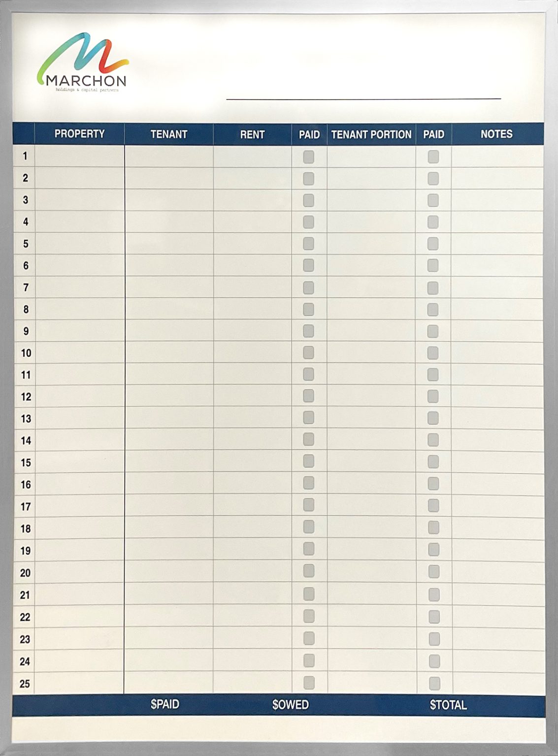Select the TENANT column header
Image resolution: width=558 pixels, height=756 pixels.
pyautogui.click(x=169, y=134)
